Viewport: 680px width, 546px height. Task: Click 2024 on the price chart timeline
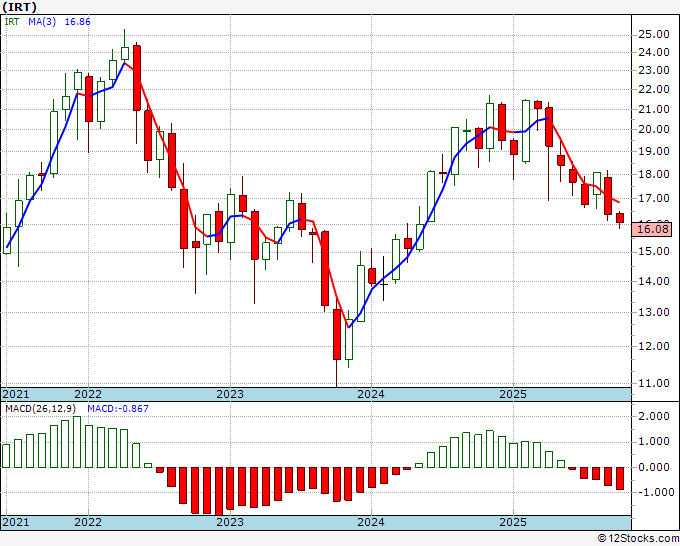[x=371, y=394]
